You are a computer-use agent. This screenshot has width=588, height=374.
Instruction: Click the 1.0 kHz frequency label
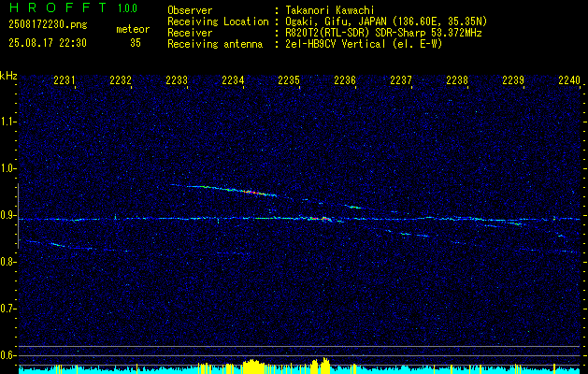click(7, 168)
